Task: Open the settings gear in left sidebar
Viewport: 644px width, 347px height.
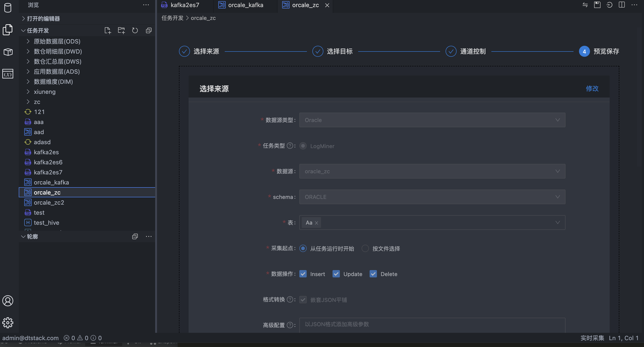Action: (8, 323)
